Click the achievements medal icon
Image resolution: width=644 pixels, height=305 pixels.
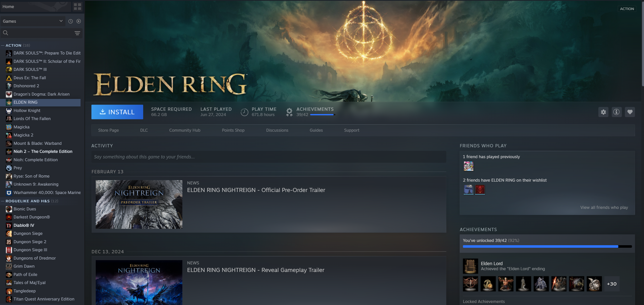click(x=289, y=112)
